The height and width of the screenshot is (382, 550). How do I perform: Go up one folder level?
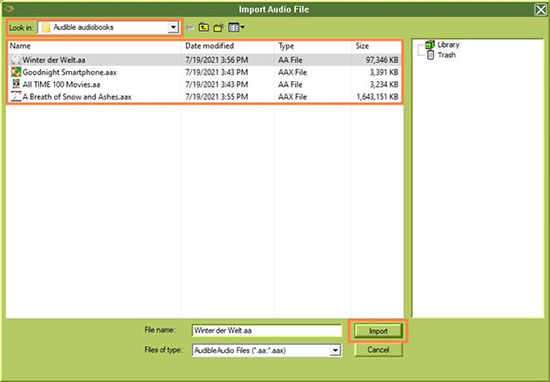[x=204, y=27]
